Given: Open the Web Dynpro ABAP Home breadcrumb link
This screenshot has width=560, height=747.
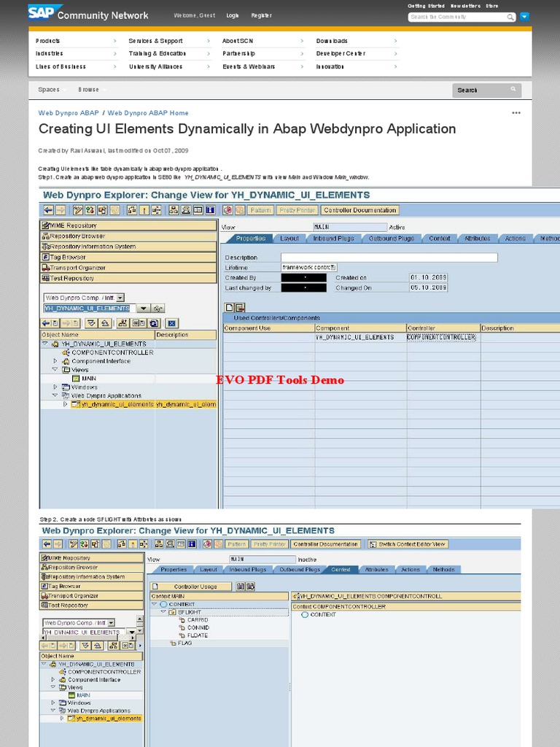Looking at the screenshot, I should click(x=148, y=113).
